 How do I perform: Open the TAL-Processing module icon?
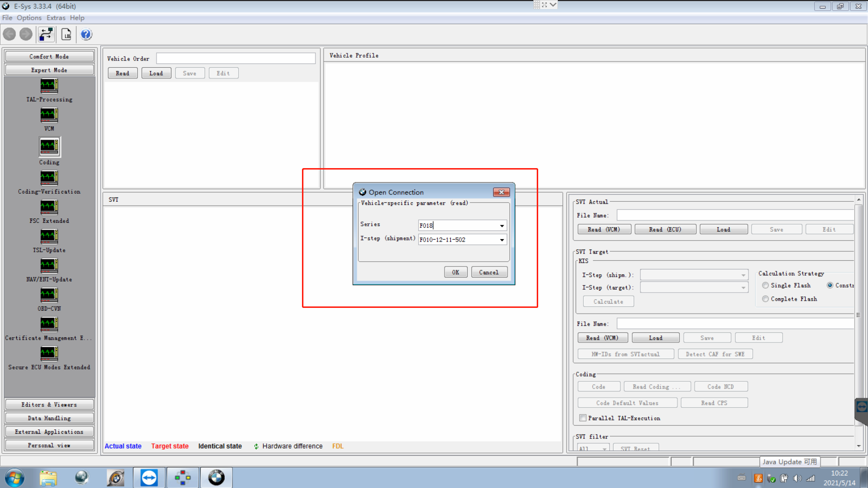(x=49, y=86)
